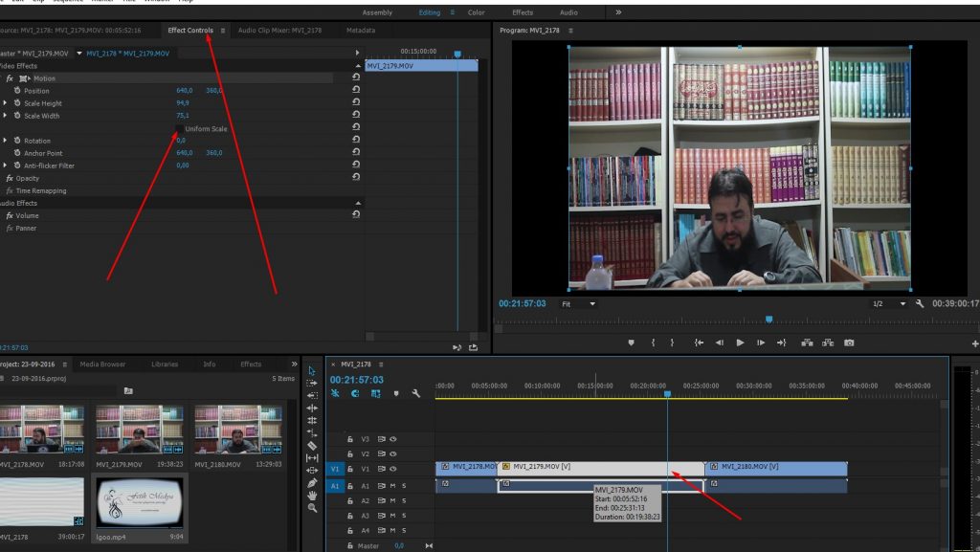Toggle V1 track output eye
980x552 pixels.
click(x=393, y=469)
